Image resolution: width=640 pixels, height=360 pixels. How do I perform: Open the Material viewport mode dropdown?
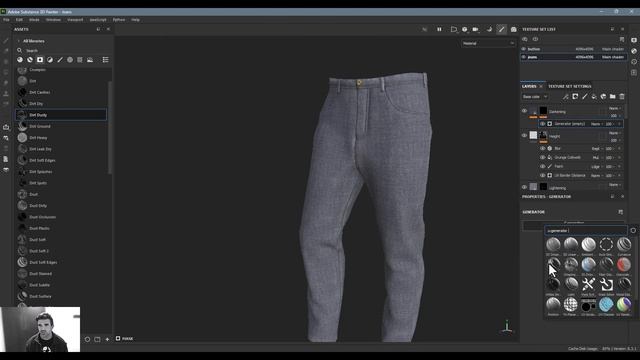488,43
